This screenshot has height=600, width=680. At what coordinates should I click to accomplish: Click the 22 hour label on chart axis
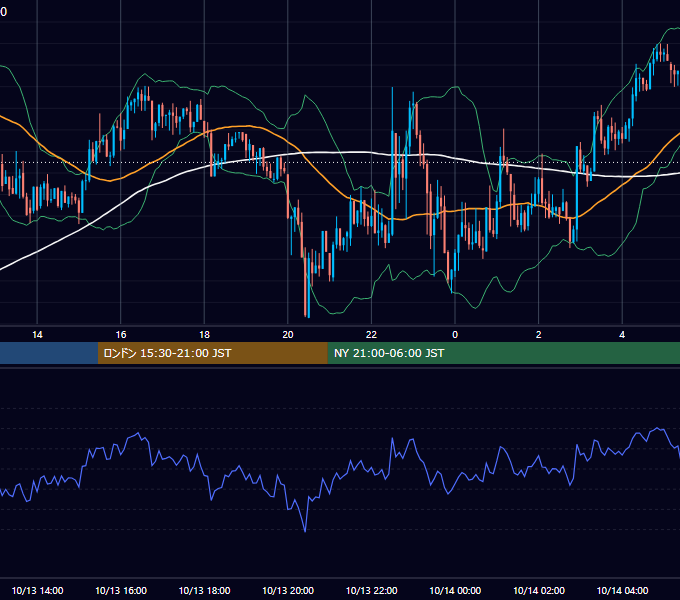[371, 335]
